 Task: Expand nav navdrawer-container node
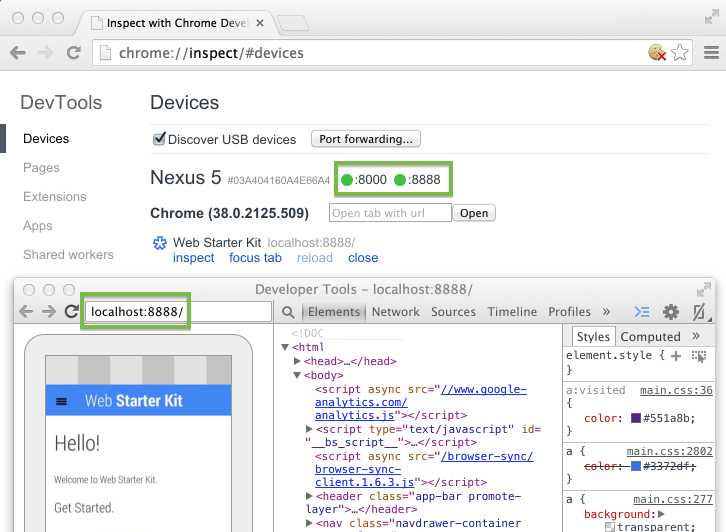[309, 523]
